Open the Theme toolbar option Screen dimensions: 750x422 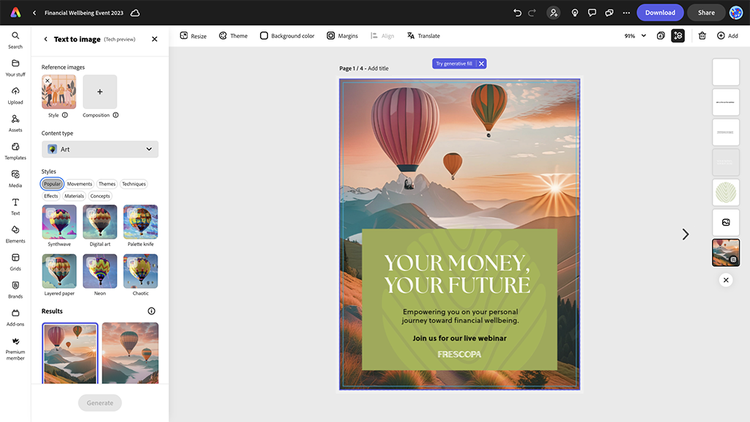[233, 36]
